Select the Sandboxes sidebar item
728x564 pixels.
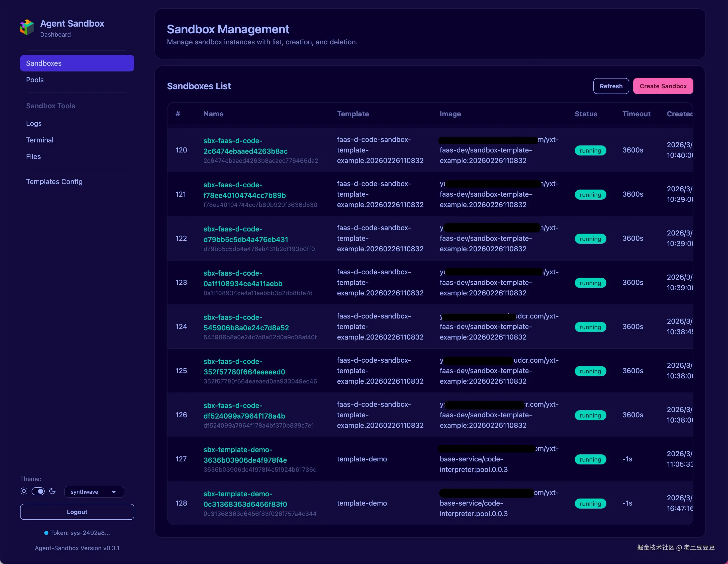click(x=77, y=63)
